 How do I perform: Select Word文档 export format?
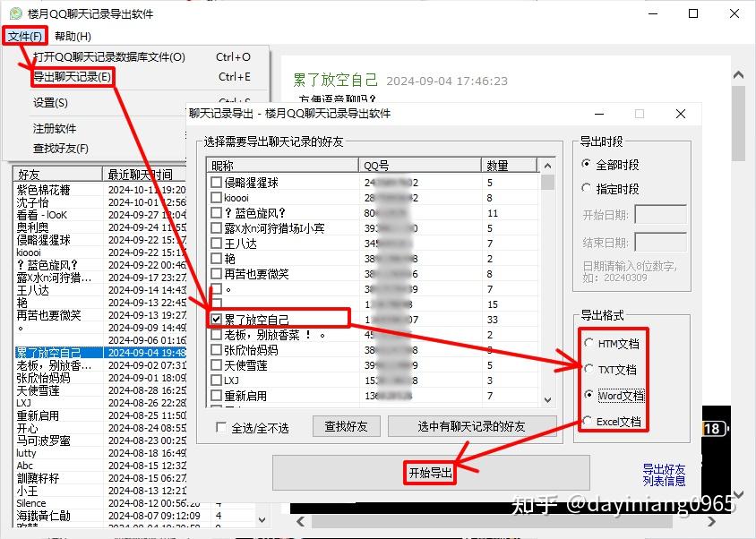tap(588, 395)
